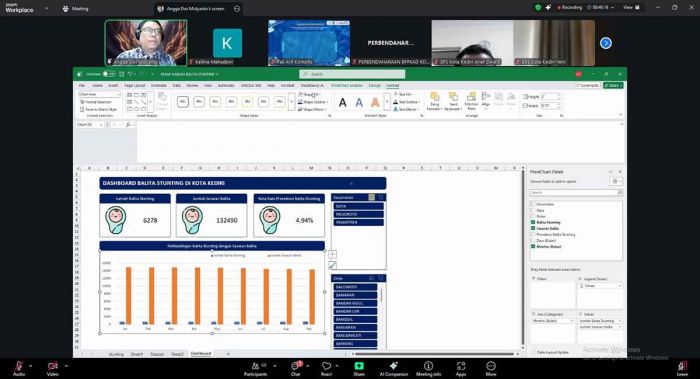Click the chart elements plus icon
The width and height of the screenshot is (700, 379).
[x=332, y=254]
